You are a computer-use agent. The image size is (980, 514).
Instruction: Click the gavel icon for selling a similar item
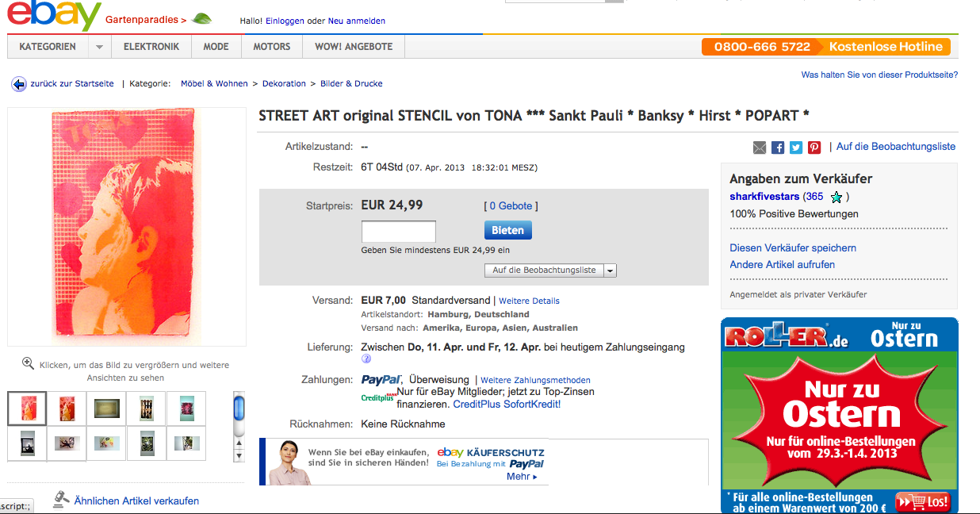coord(61,499)
